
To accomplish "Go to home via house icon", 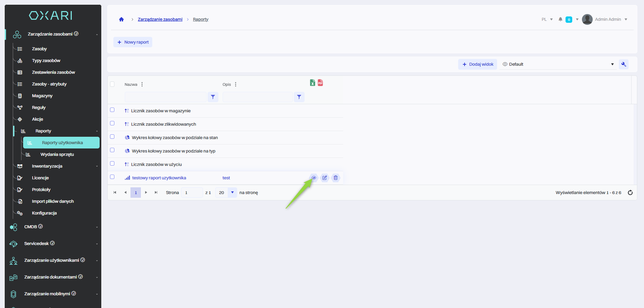I will (121, 19).
